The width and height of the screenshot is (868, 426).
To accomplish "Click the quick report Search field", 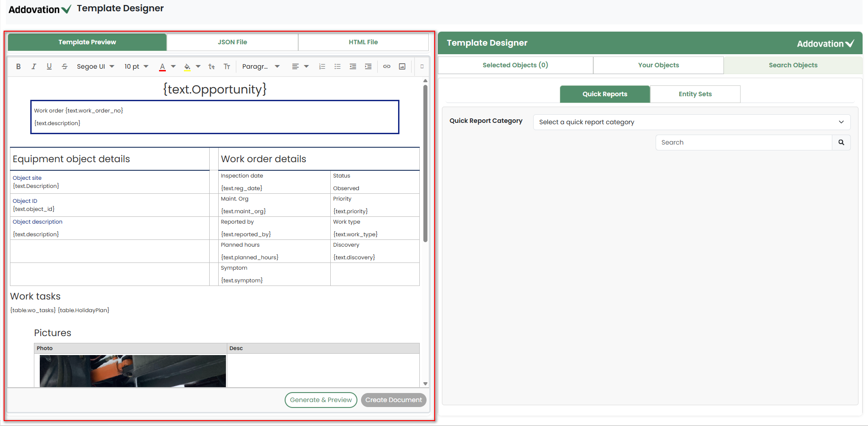I will pos(743,142).
